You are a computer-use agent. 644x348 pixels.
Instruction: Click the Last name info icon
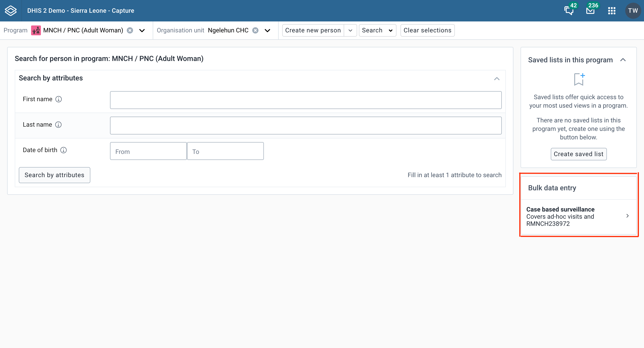pos(58,125)
